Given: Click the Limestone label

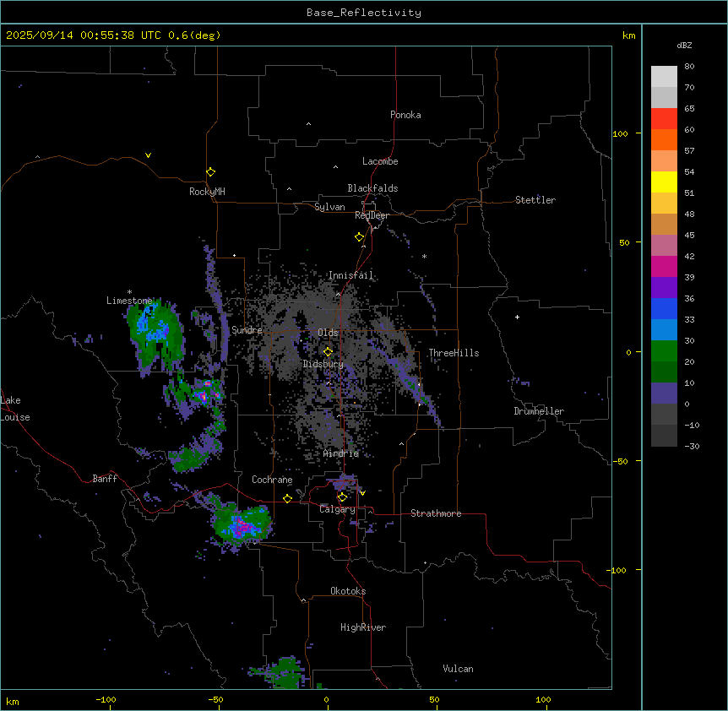Looking at the screenshot, I should [x=129, y=301].
